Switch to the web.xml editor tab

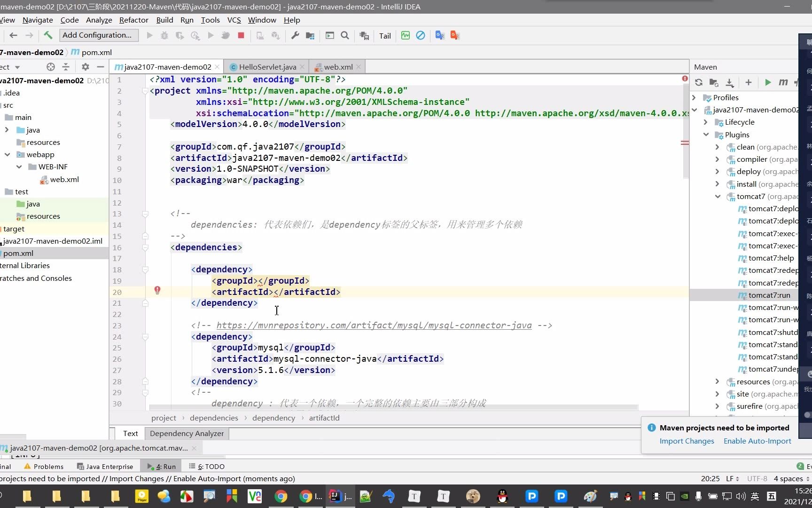(x=338, y=67)
